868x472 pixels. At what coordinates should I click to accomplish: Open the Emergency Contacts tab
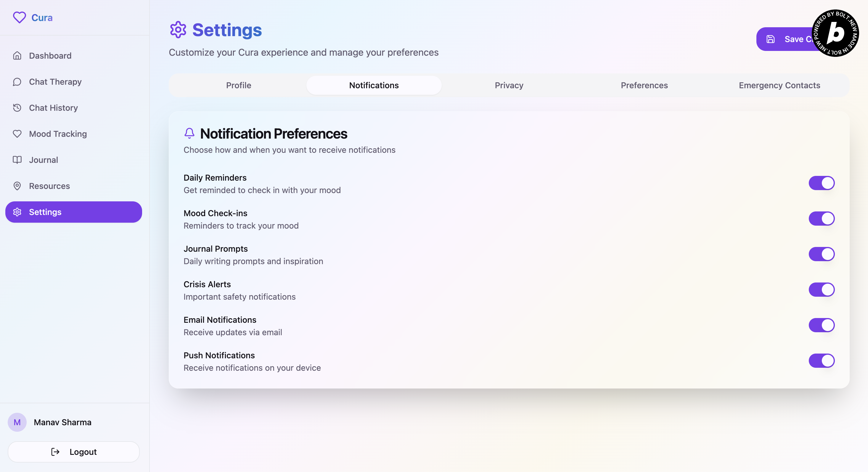[x=779, y=85]
